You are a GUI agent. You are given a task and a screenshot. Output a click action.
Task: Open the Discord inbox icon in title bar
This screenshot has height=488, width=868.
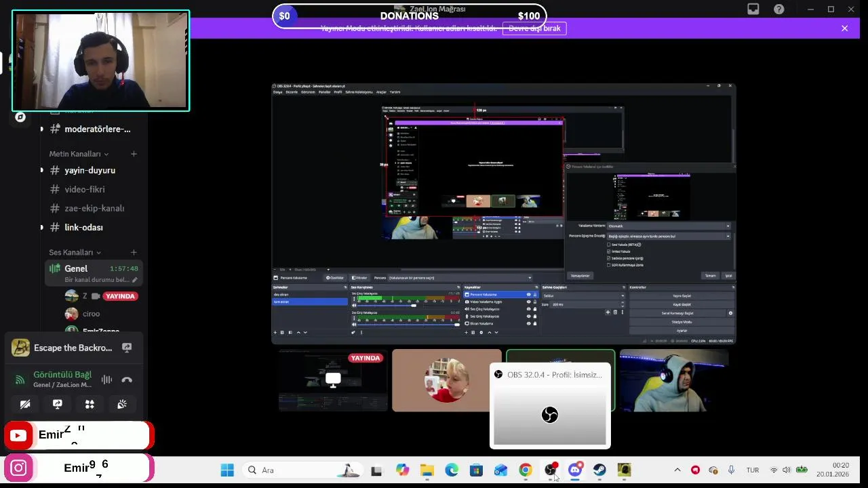pos(753,9)
